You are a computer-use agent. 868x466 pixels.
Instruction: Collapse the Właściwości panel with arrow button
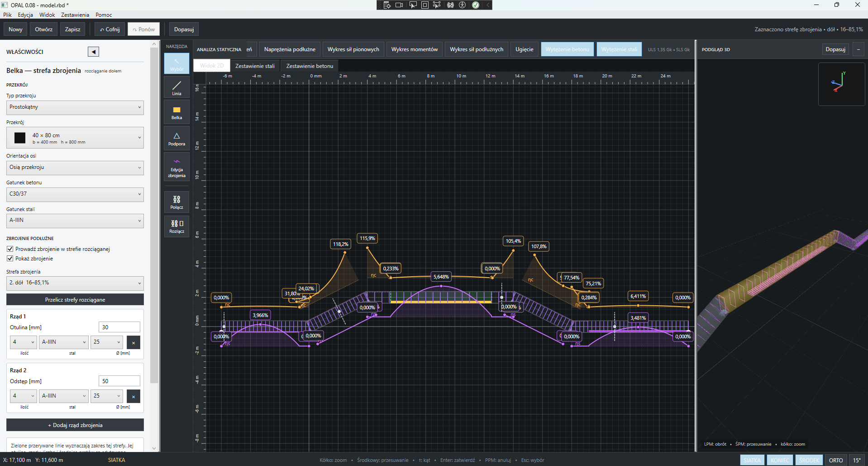93,52
